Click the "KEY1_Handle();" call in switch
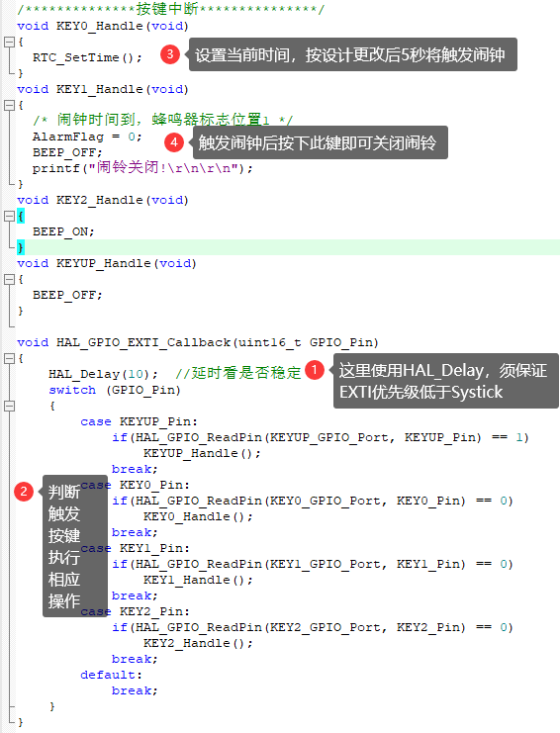The image size is (560, 733). 198,580
